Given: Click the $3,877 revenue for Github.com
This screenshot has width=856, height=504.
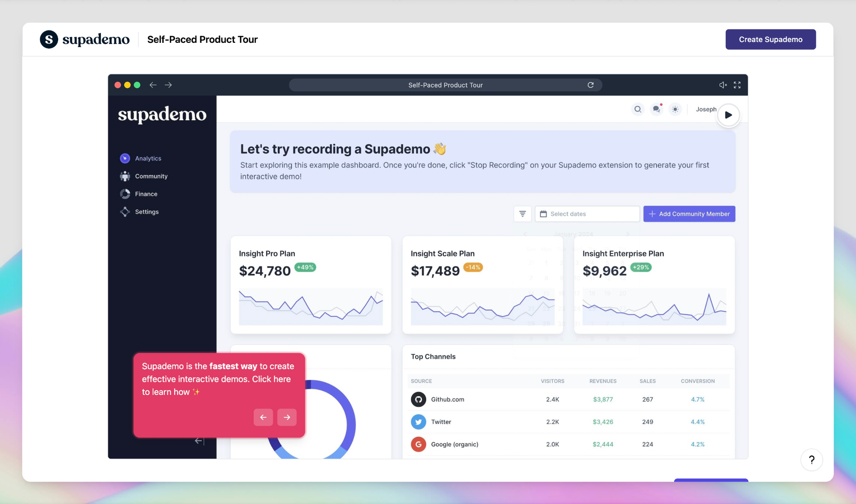Looking at the screenshot, I should pyautogui.click(x=603, y=400).
